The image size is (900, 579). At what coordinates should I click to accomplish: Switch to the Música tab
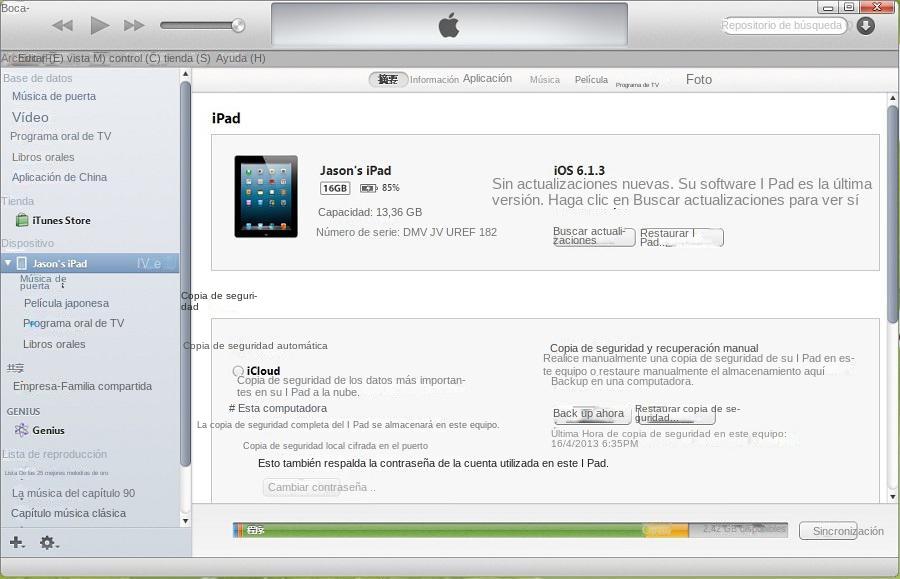pos(545,80)
